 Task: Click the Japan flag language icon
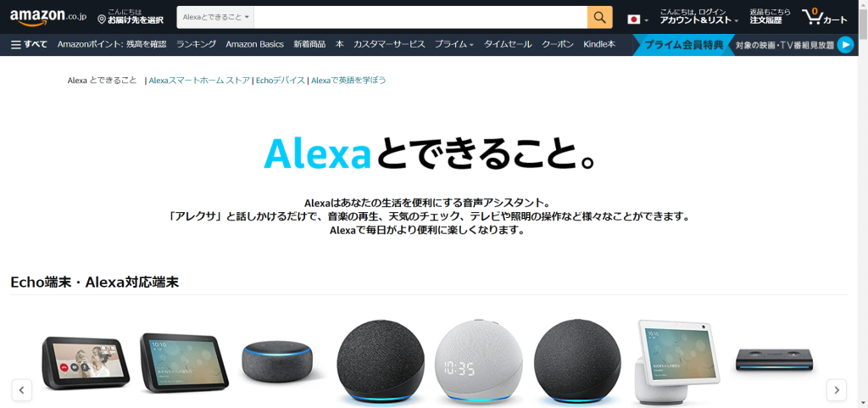(634, 20)
